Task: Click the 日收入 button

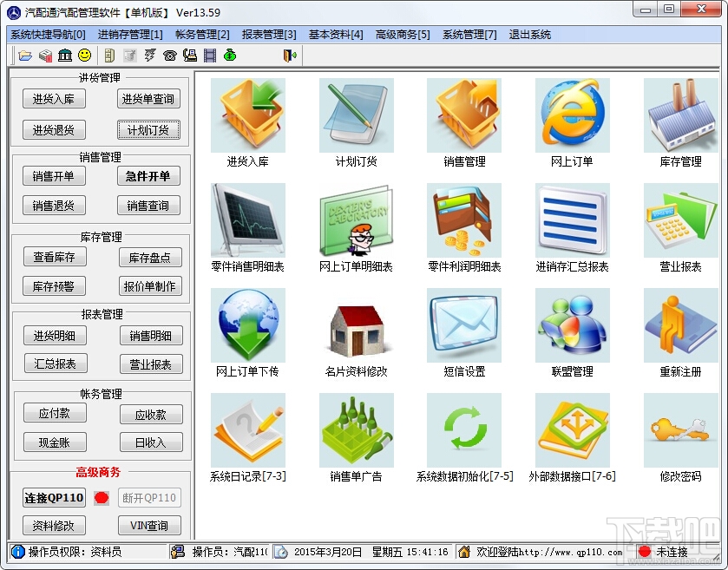Action: point(151,442)
